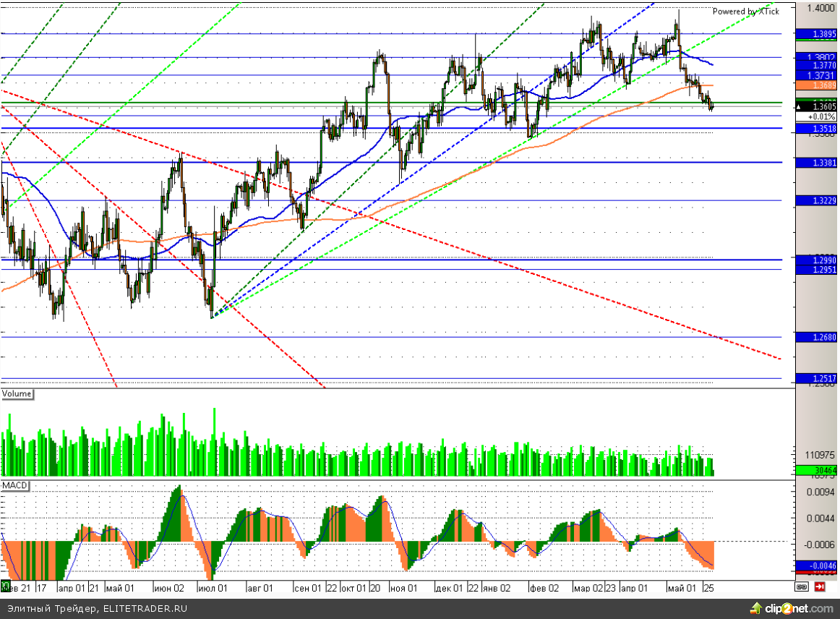840x619 pixels.
Task: Click the окт 01 date marker
Action: pos(353,588)
